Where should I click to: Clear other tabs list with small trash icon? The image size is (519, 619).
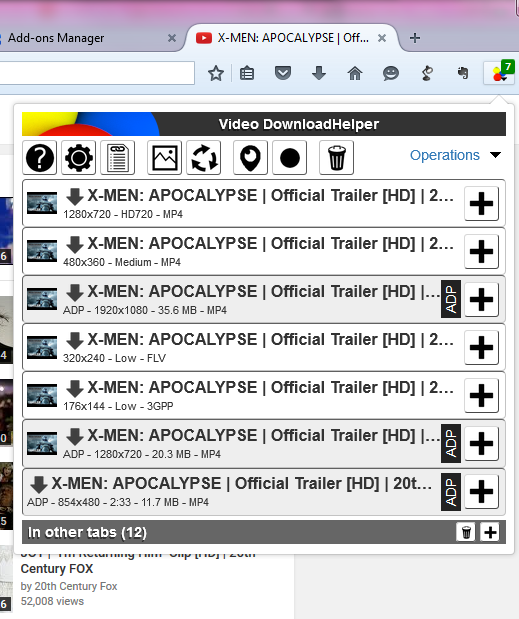[466, 532]
